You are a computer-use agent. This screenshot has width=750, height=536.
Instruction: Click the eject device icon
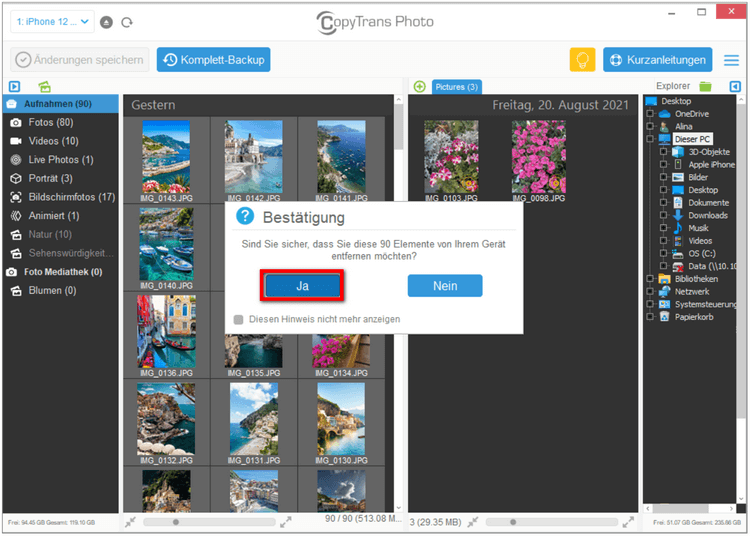[107, 22]
